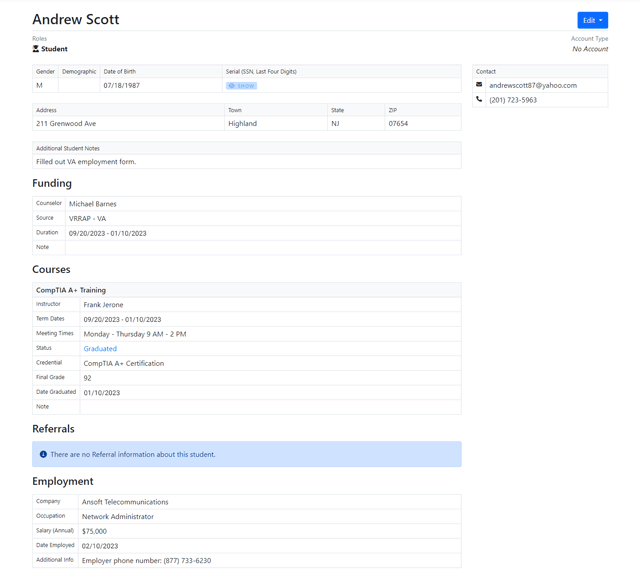Click the no Referral information notice
Viewport: 640px width, 581px height.
247,454
